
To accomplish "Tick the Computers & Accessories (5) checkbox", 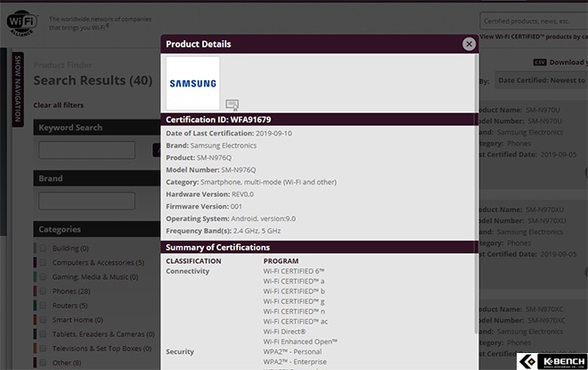I will (x=43, y=262).
